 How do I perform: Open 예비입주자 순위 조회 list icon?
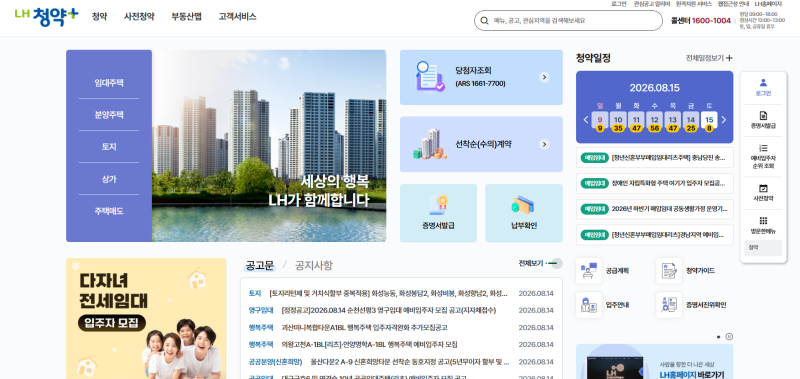click(763, 148)
